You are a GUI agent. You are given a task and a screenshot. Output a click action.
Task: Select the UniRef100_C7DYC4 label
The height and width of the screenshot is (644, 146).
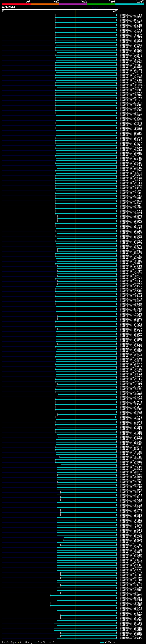tap(131, 422)
